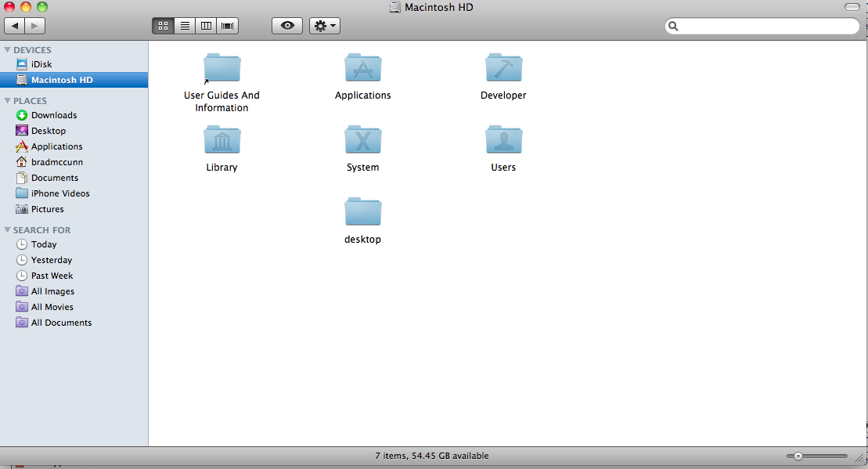Screen dimensions: 868x469
Task: Open the Action gear menu
Action: [x=324, y=26]
